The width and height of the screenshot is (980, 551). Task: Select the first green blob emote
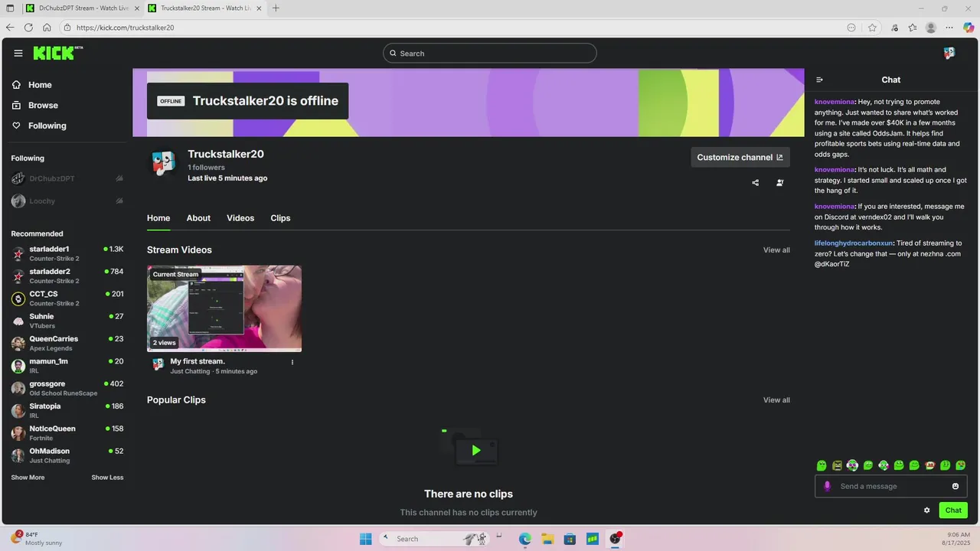[x=822, y=465]
